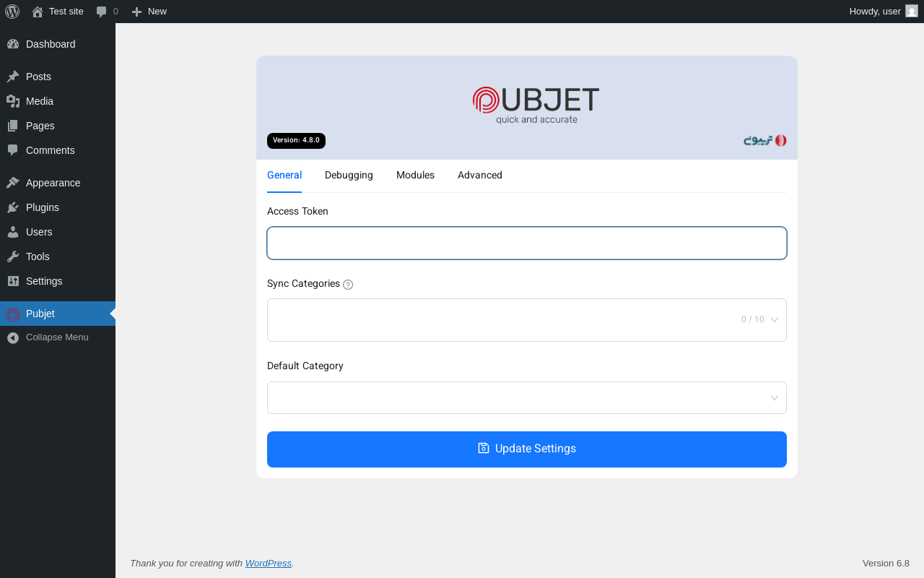Click the Tools wrench icon
This screenshot has width=924, height=578.
(x=13, y=256)
